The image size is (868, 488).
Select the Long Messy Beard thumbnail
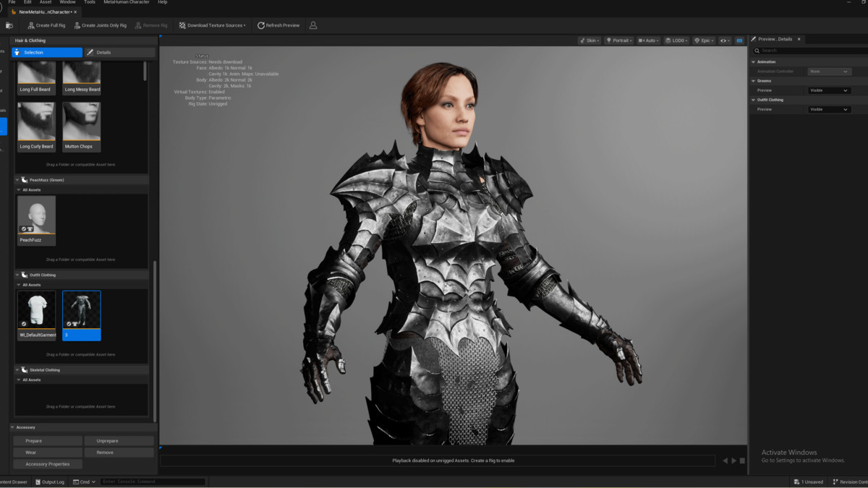82,77
